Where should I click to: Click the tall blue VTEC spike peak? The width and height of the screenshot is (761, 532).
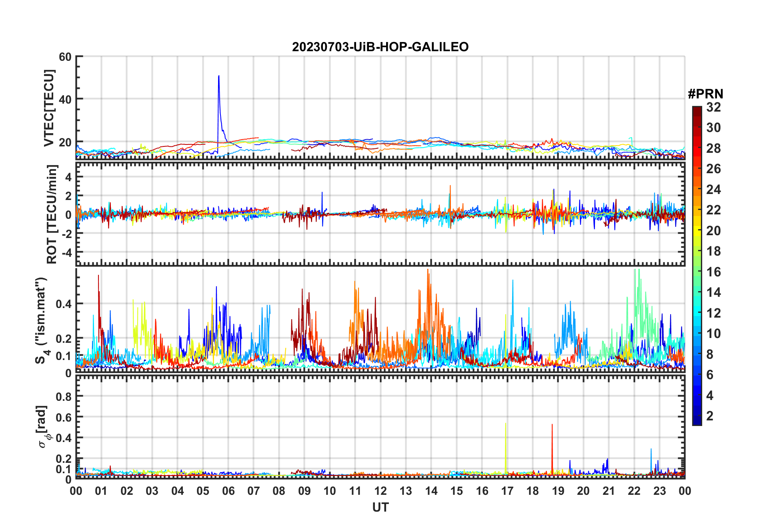[218, 76]
